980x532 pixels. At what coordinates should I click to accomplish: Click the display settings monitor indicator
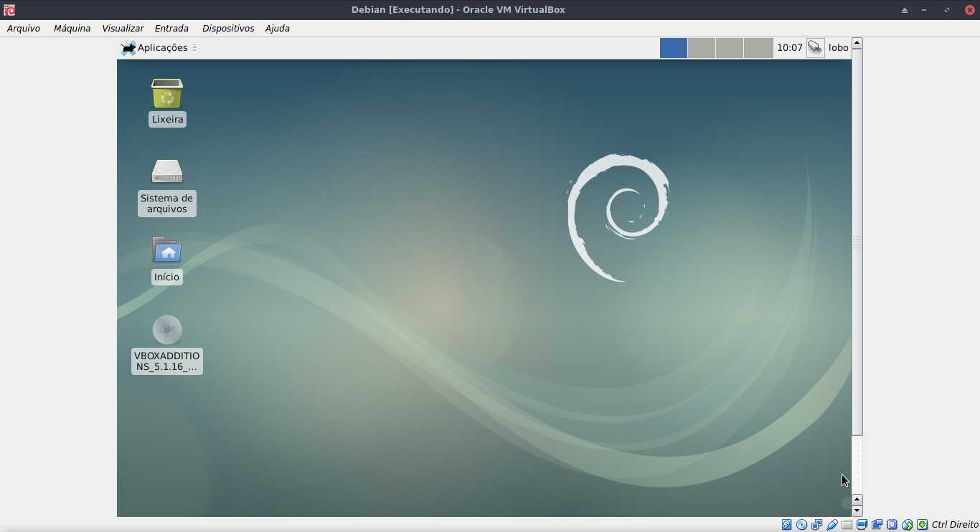click(x=862, y=525)
